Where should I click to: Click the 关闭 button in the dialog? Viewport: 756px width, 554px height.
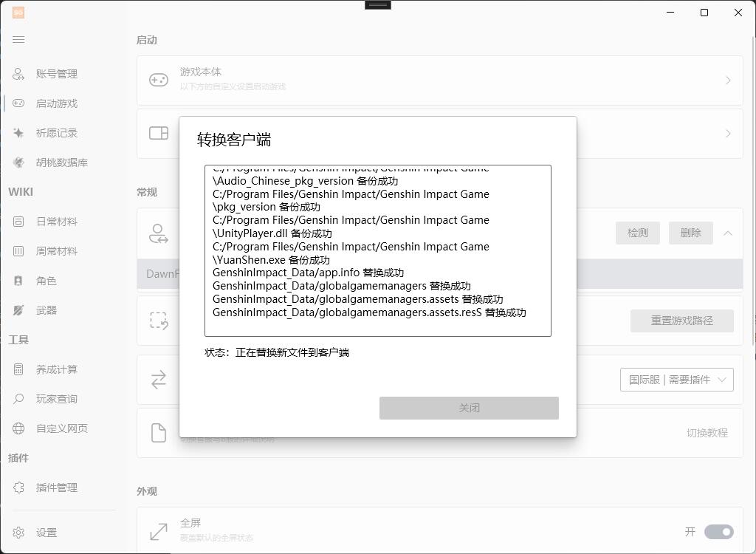coord(469,408)
